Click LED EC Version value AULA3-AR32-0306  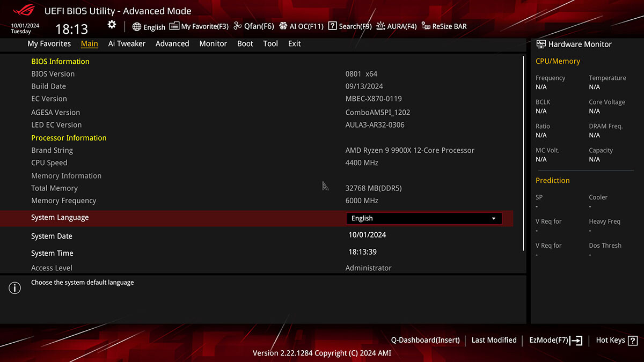point(375,125)
